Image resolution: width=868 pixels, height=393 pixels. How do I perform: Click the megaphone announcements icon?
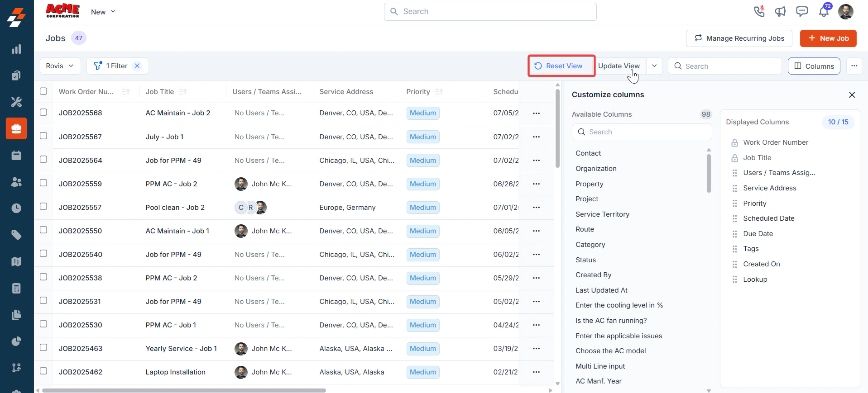(780, 12)
